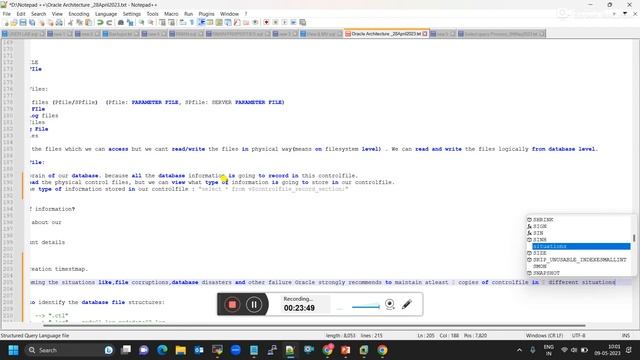640x360 pixels.
Task: Open the Tools menu
Action: point(152,14)
